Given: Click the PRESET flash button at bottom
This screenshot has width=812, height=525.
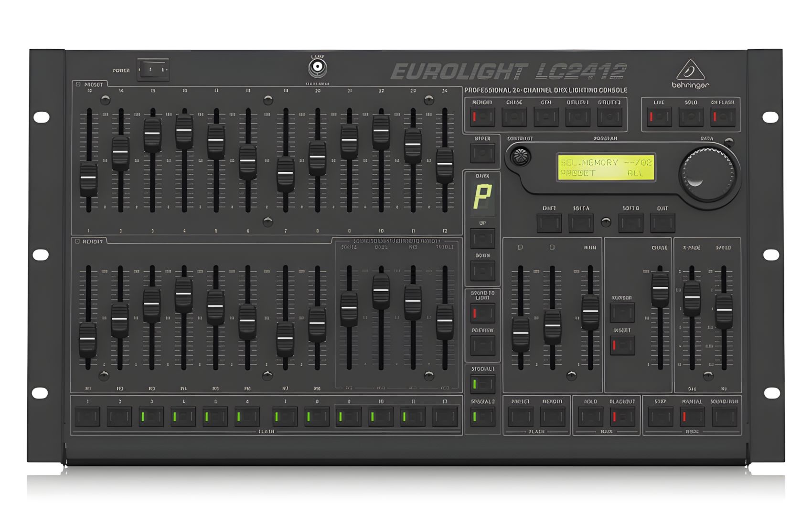Looking at the screenshot, I should pos(521,417).
